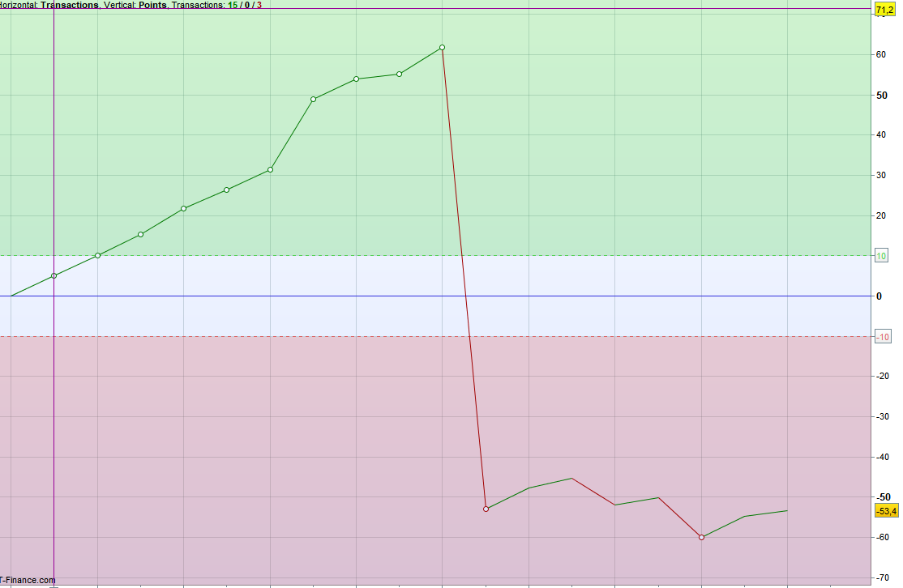Select the red data point after the crash near -53
Screen dimensions: 903x588
(x=486, y=509)
